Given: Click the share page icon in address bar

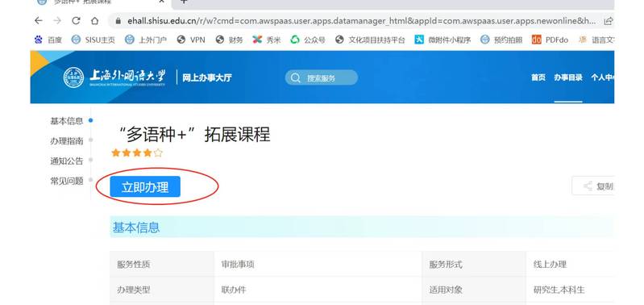Looking at the screenshot, I should [x=609, y=20].
